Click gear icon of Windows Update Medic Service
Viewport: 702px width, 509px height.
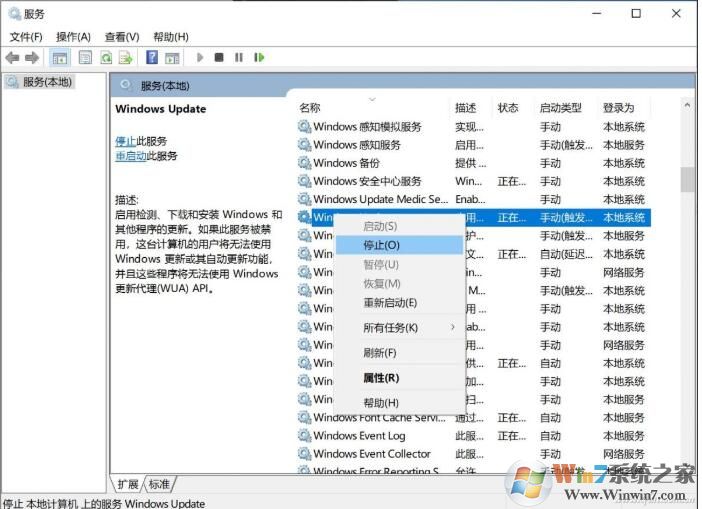[304, 199]
